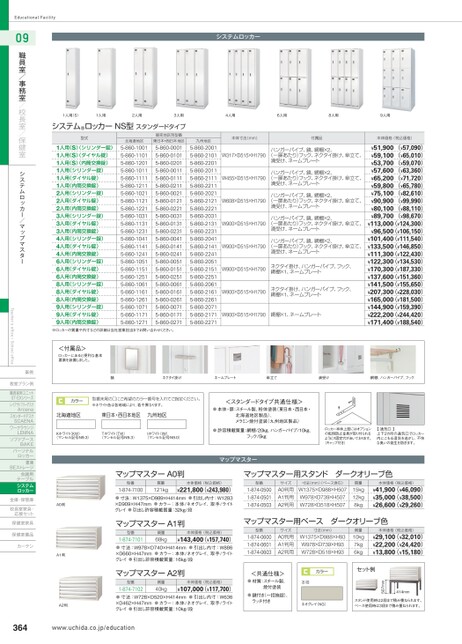Click the www.uchida.co.jp/education link
This screenshot has width=462, height=644.
93,628
